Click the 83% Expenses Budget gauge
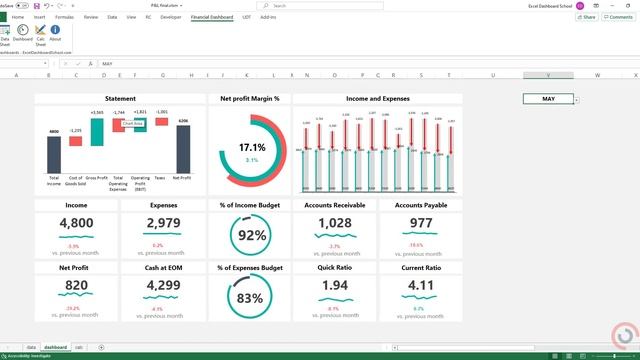This screenshot has width=640, height=360. tap(249, 296)
